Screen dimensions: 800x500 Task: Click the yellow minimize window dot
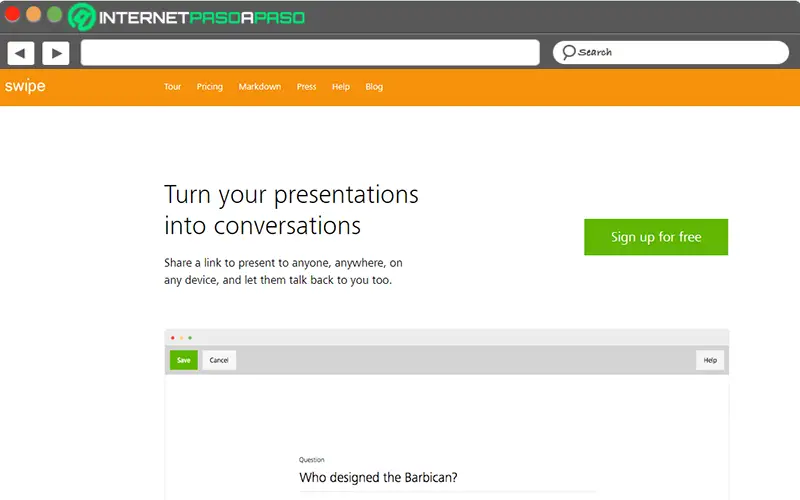point(33,15)
